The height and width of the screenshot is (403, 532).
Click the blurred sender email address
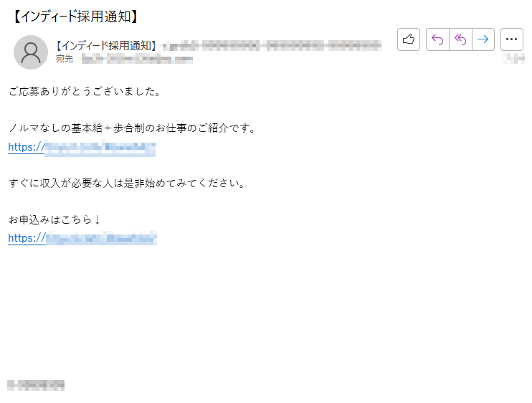(272, 45)
